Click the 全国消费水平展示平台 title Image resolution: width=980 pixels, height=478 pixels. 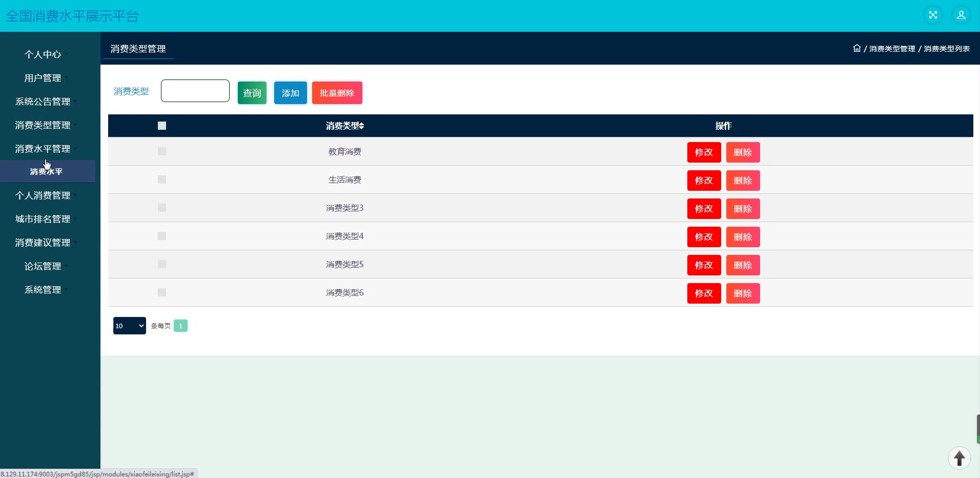click(72, 16)
